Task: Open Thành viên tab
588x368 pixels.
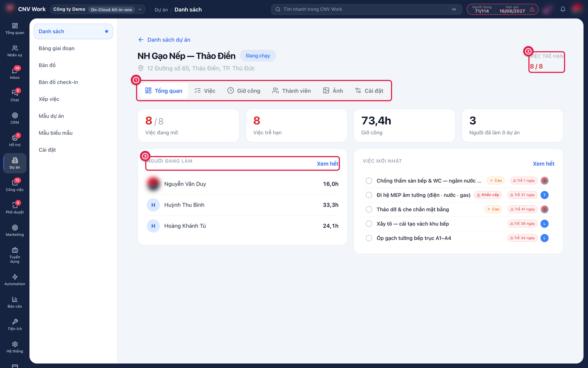Action: [x=291, y=91]
